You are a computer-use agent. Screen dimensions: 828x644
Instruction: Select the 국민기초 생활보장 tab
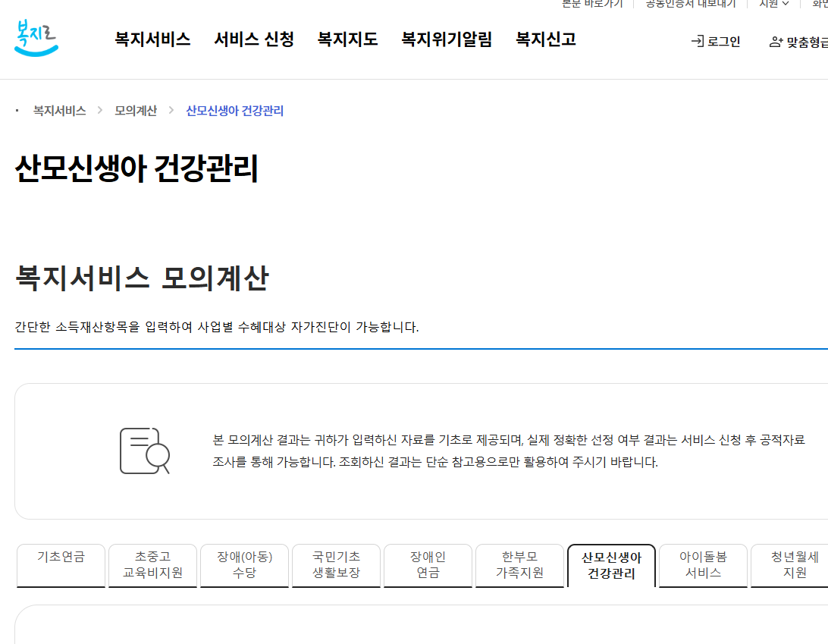pos(337,565)
